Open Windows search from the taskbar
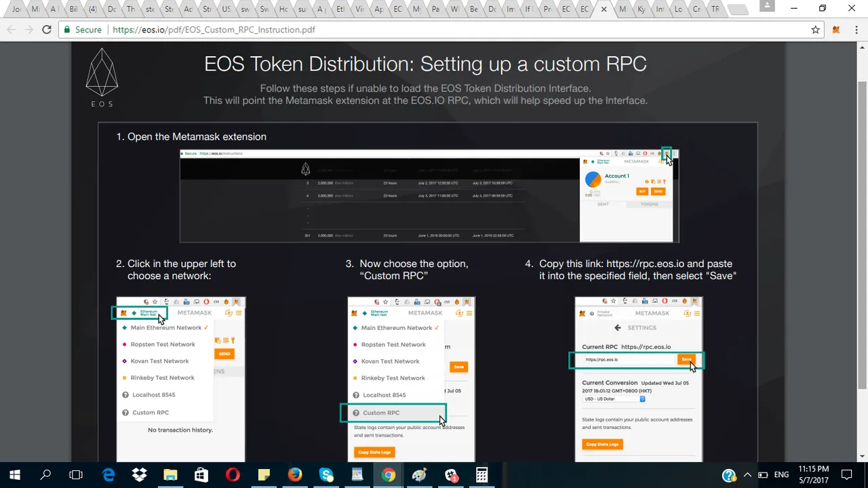 [x=46, y=475]
